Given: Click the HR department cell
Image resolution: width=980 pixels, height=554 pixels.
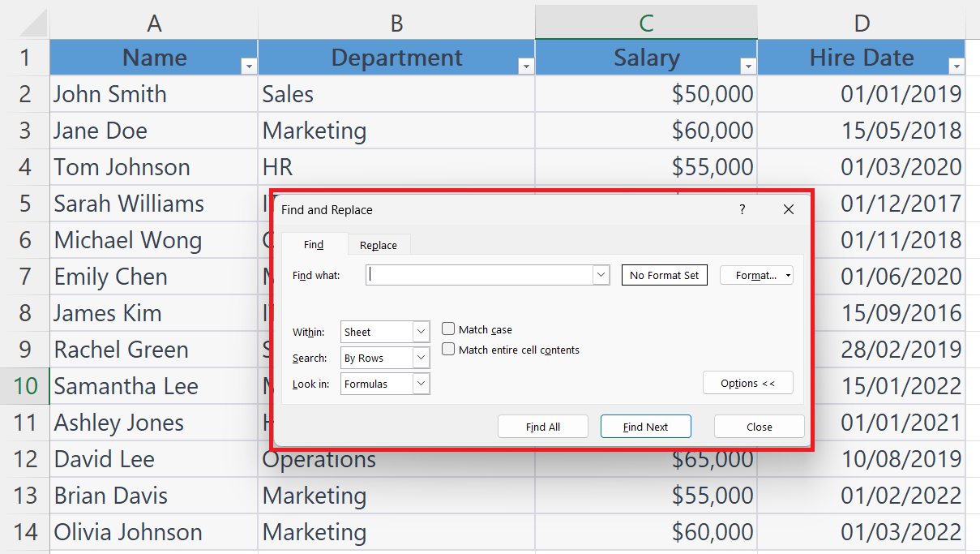Looking at the screenshot, I should [x=396, y=167].
